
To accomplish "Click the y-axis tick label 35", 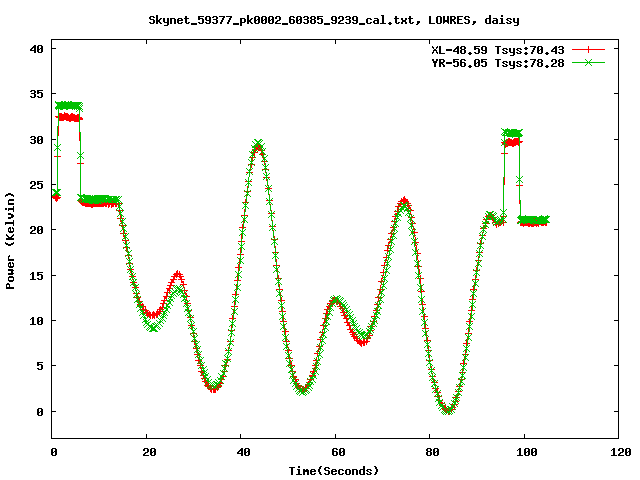I will [37, 94].
